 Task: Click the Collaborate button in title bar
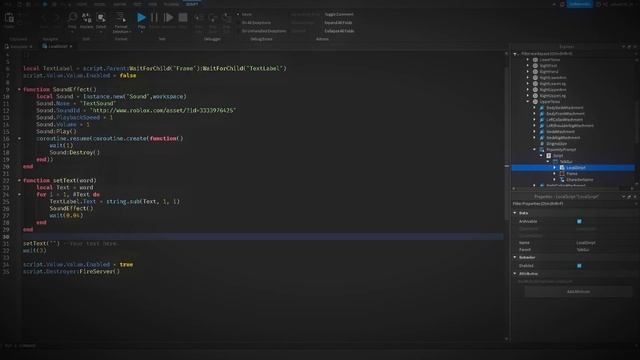pyautogui.click(x=579, y=4)
